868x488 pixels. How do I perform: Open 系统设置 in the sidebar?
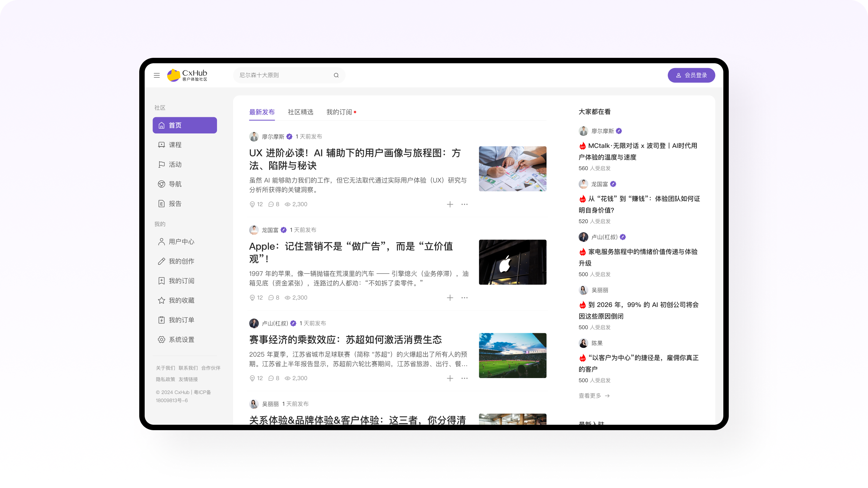[x=185, y=339]
